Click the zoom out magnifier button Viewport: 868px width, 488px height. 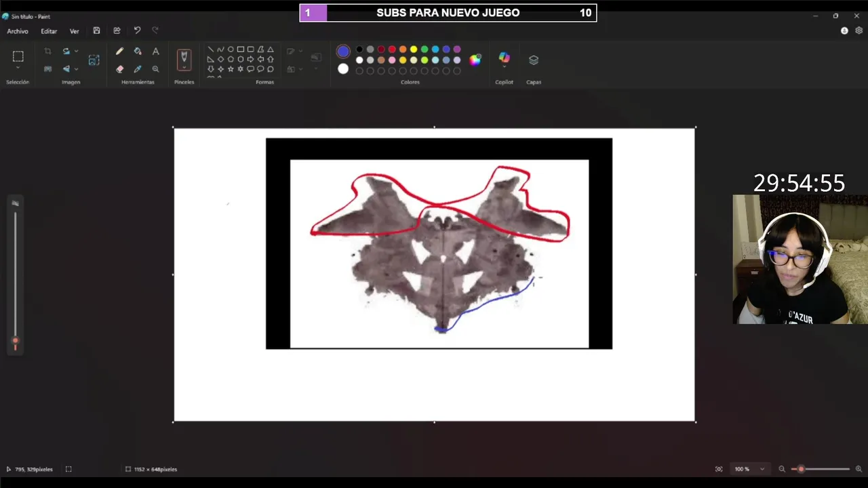pyautogui.click(x=782, y=469)
